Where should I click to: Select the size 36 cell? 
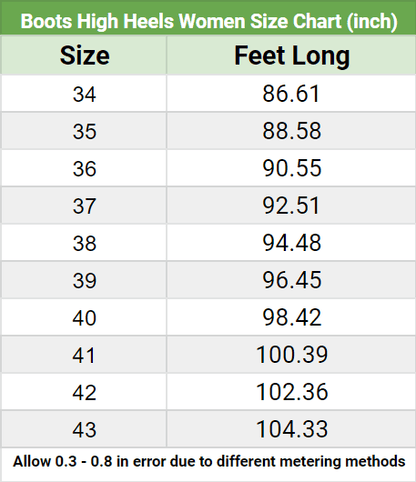[x=84, y=168]
